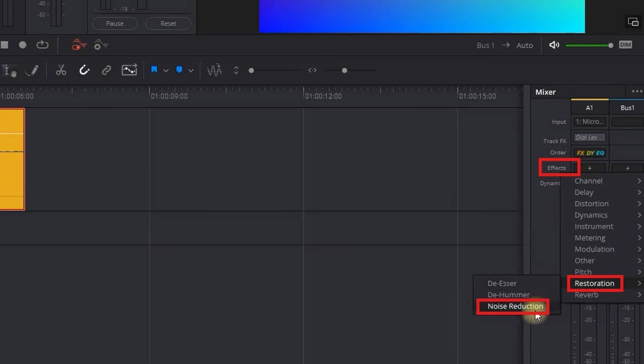
Task: Click the Input row label in Mixer
Action: coord(559,122)
